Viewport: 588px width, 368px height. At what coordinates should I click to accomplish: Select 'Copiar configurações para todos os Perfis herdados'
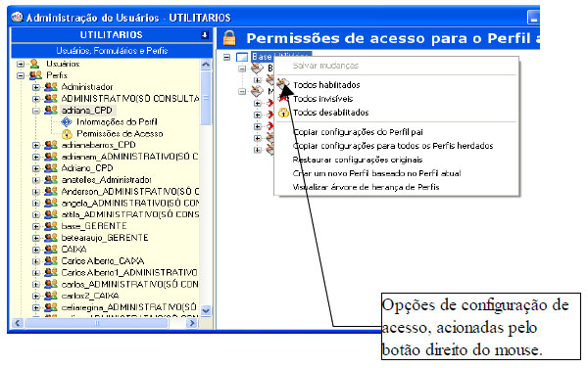click(x=393, y=146)
